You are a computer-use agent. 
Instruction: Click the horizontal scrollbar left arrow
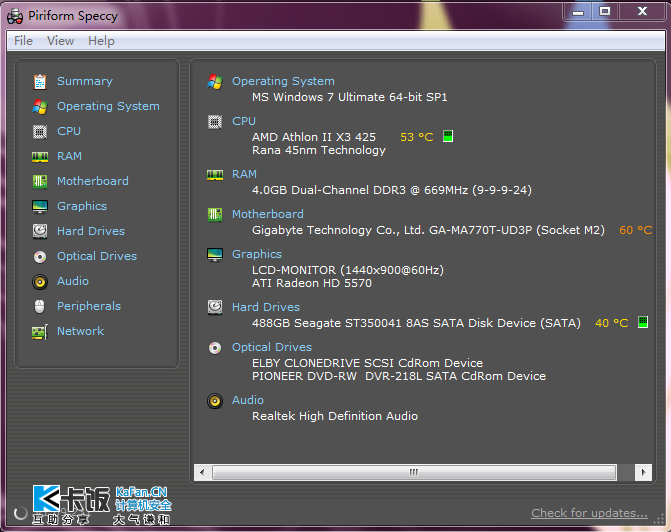click(202, 473)
